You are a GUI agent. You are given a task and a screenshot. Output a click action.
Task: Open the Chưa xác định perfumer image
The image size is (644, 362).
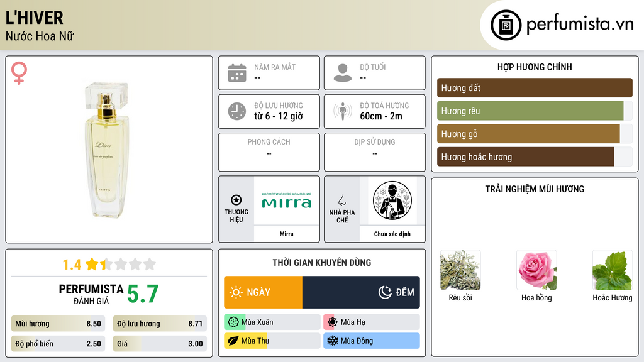392,200
